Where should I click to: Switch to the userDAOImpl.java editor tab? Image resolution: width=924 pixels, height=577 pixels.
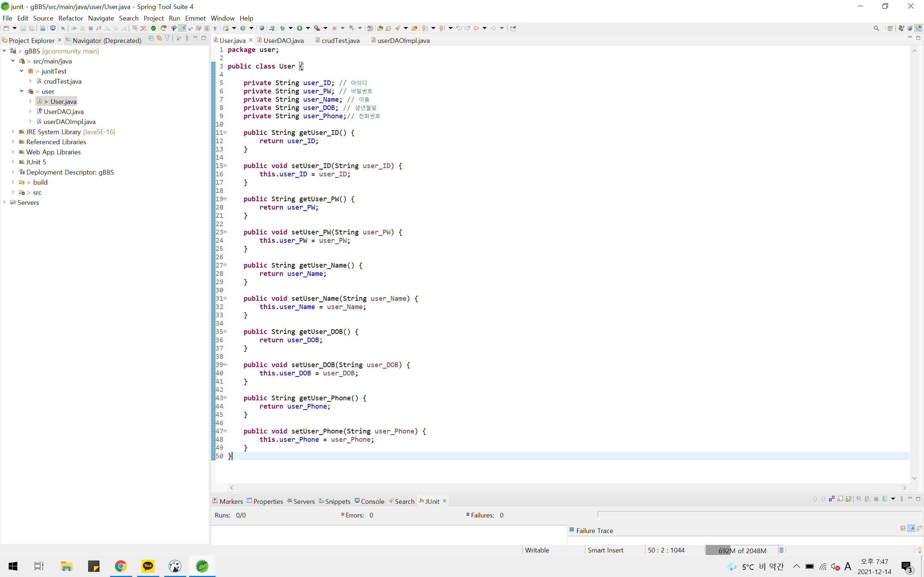[x=403, y=40]
